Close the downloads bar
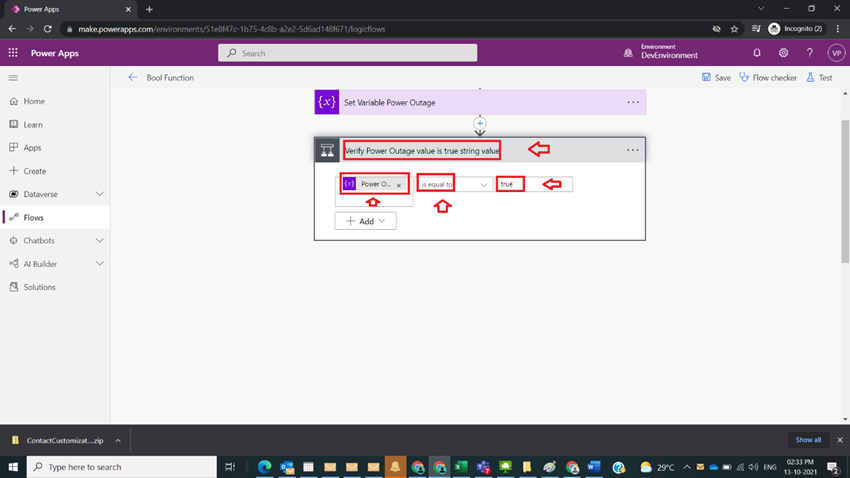This screenshot has width=850, height=478. tap(840, 440)
